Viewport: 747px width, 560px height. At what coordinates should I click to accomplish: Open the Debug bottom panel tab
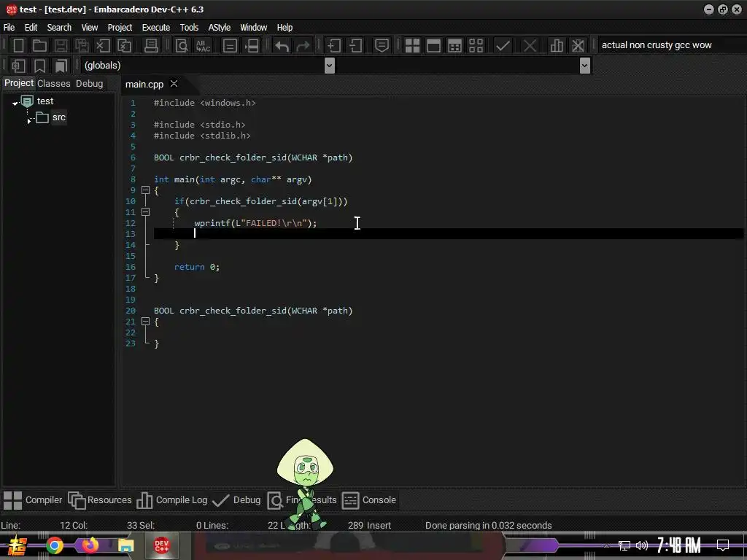tap(236, 500)
